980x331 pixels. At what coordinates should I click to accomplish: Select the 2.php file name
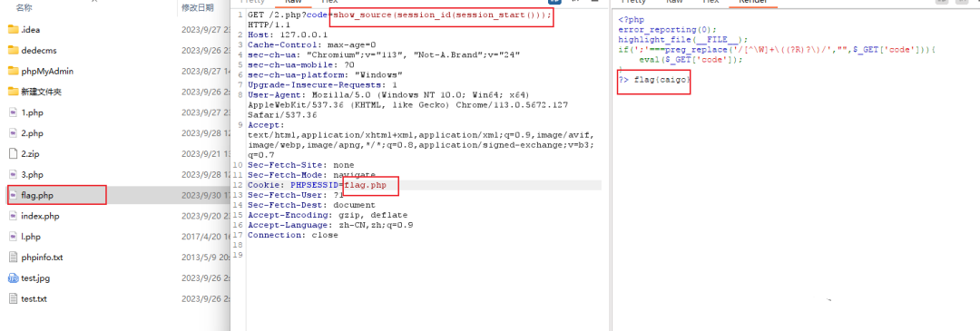pyautogui.click(x=32, y=133)
